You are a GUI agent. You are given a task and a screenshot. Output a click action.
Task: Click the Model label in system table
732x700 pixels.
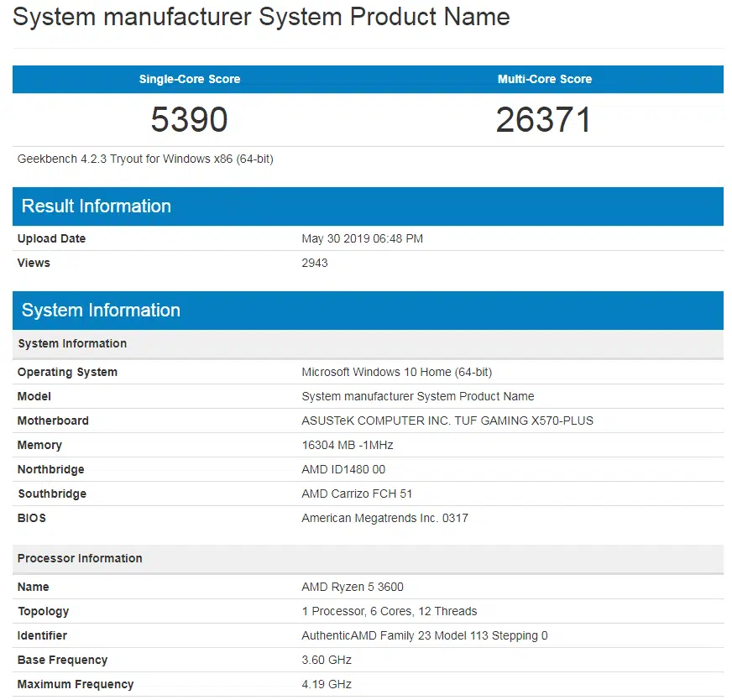tap(34, 396)
